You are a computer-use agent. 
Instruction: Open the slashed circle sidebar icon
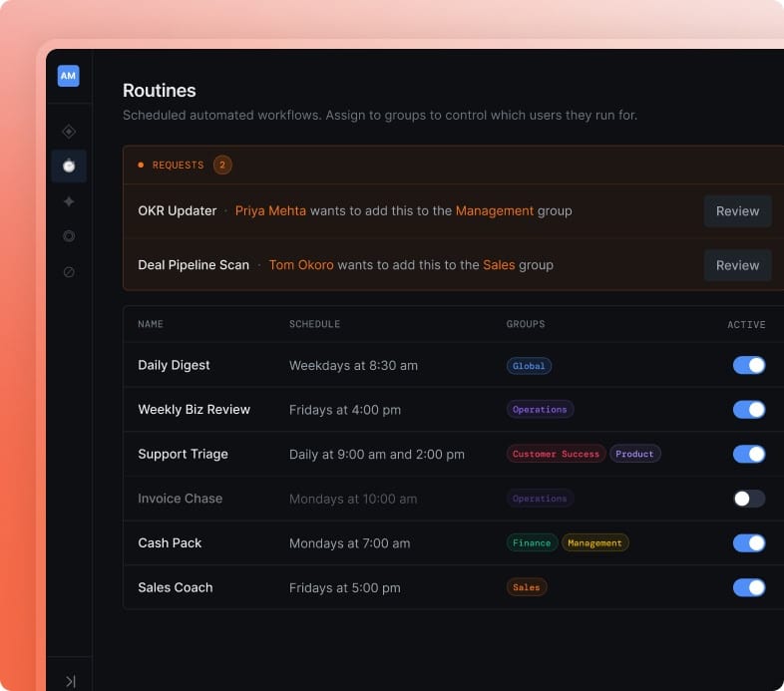click(69, 272)
